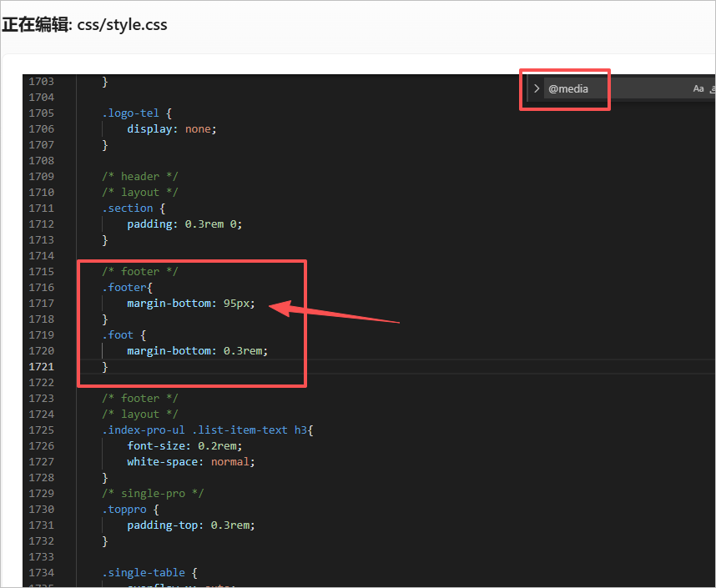The height and width of the screenshot is (588, 716).
Task: Click line number 1717 in gutter
Action: click(x=41, y=303)
